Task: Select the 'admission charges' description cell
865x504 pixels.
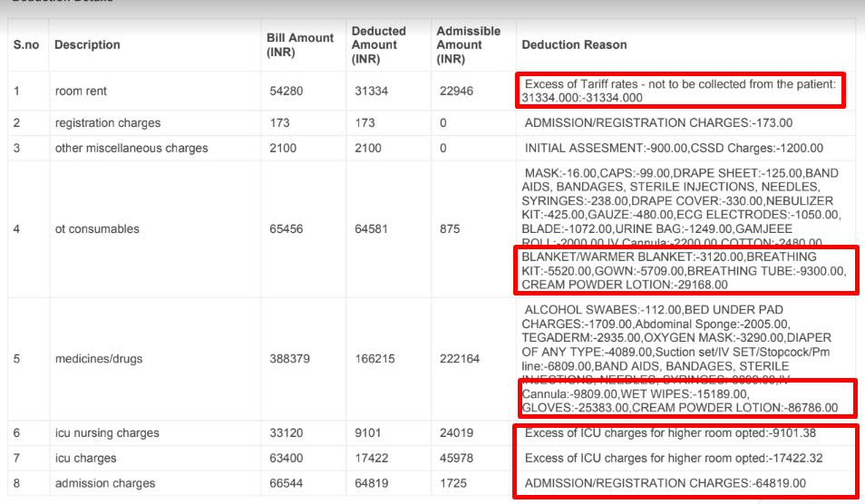Action: (105, 483)
